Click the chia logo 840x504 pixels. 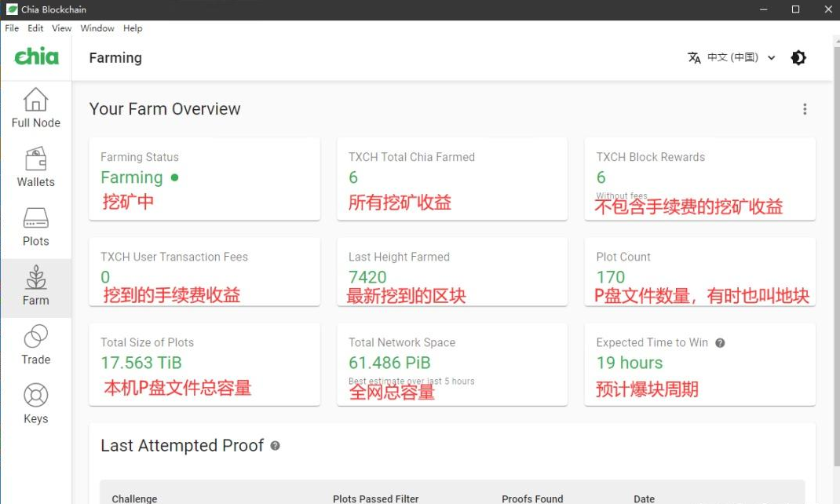(x=36, y=57)
